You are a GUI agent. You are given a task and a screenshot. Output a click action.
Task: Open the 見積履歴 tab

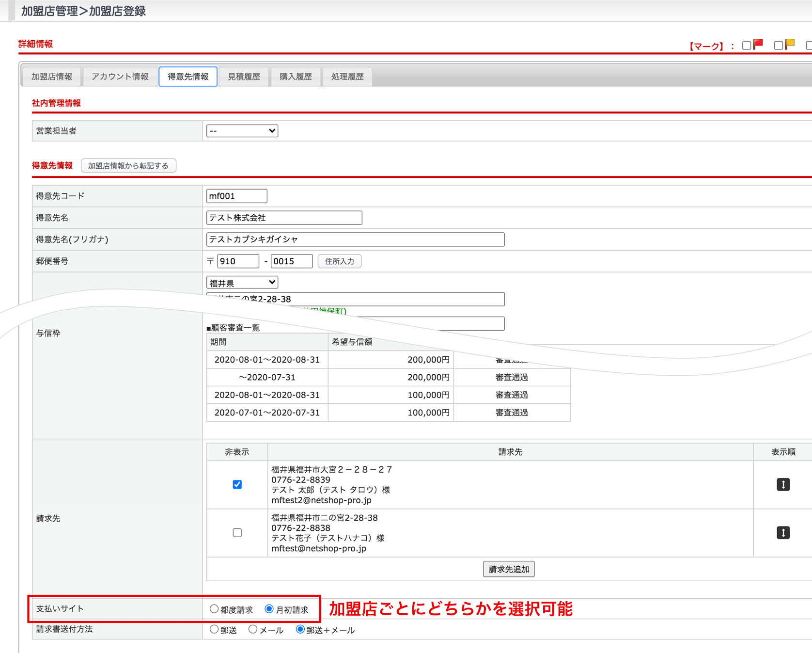click(244, 77)
